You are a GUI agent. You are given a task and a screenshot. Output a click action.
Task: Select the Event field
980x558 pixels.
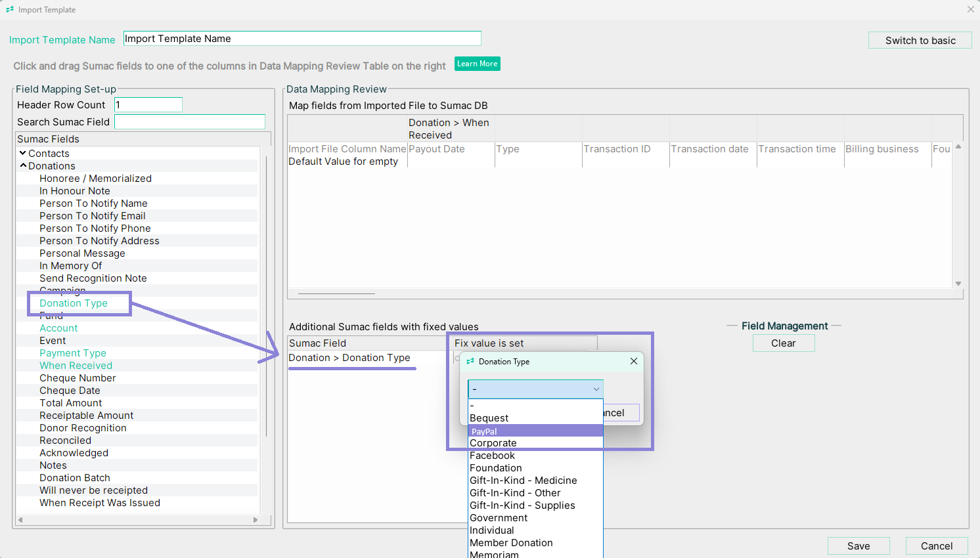coord(53,341)
